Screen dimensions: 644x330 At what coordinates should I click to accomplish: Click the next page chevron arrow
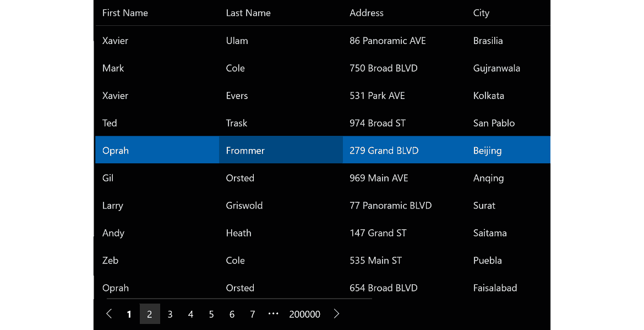pos(336,313)
